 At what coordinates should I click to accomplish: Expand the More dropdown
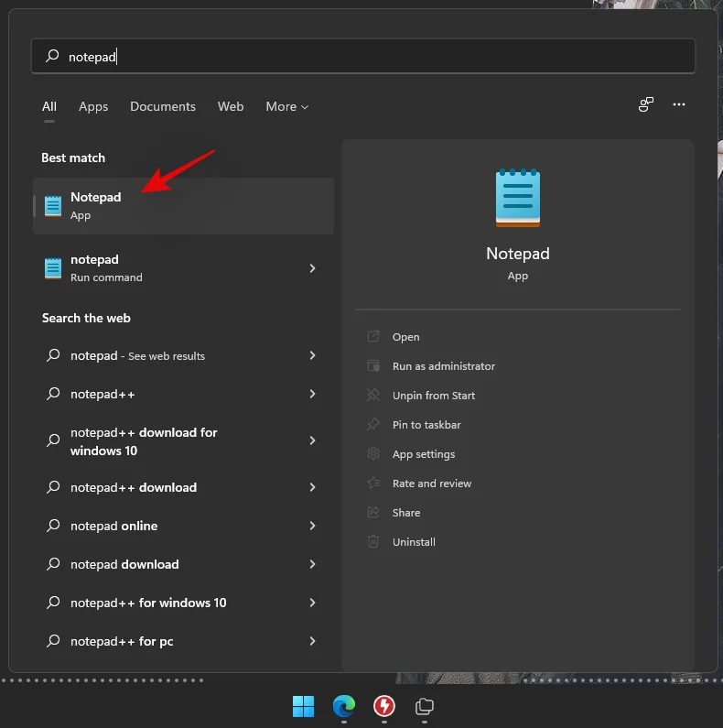[x=286, y=106]
